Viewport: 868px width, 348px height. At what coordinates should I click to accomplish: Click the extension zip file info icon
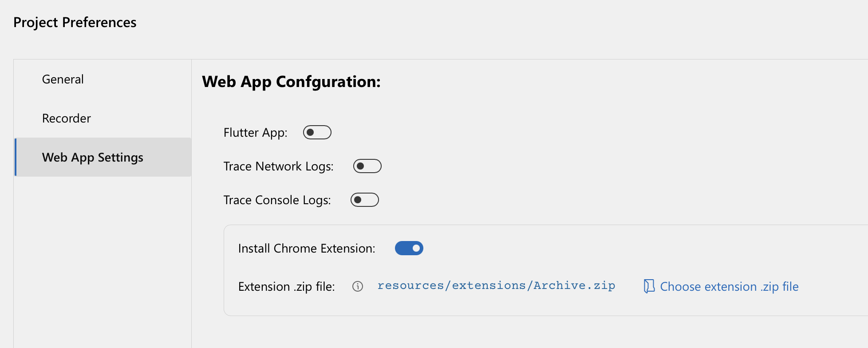pyautogui.click(x=358, y=286)
